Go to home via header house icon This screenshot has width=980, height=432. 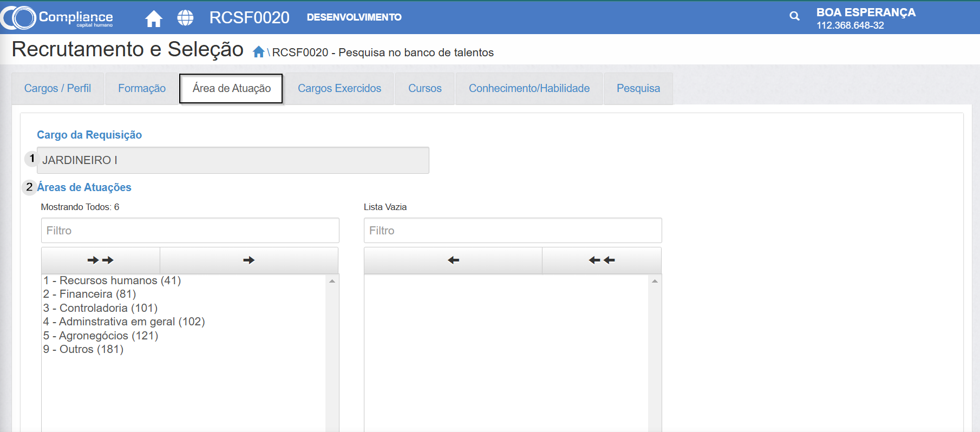point(154,18)
